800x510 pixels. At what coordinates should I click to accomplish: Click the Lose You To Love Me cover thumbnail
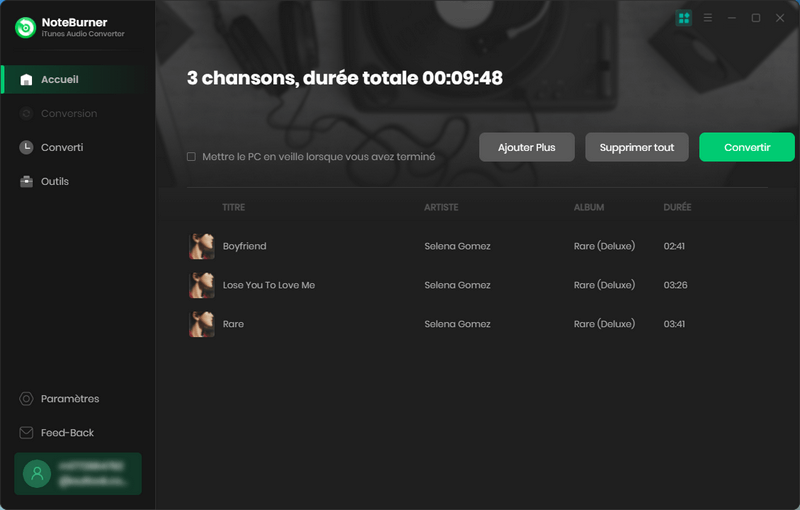pos(202,285)
